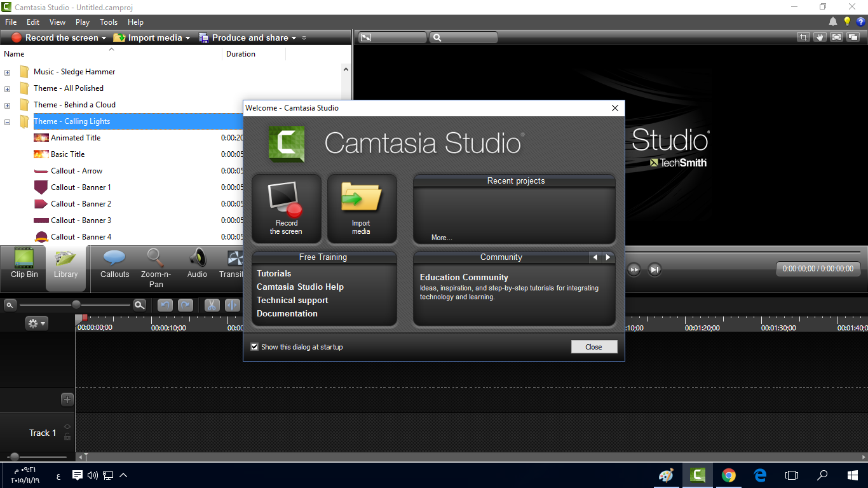Click the blue help question mark icon
The height and width of the screenshot is (488, 868).
(x=861, y=22)
